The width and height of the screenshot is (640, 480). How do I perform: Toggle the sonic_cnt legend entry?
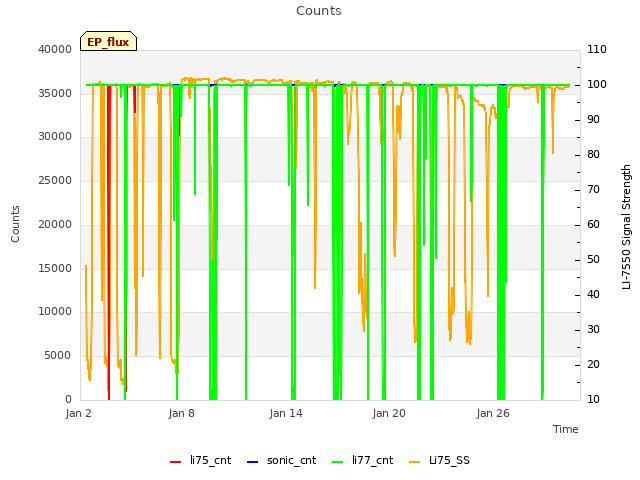(x=282, y=461)
